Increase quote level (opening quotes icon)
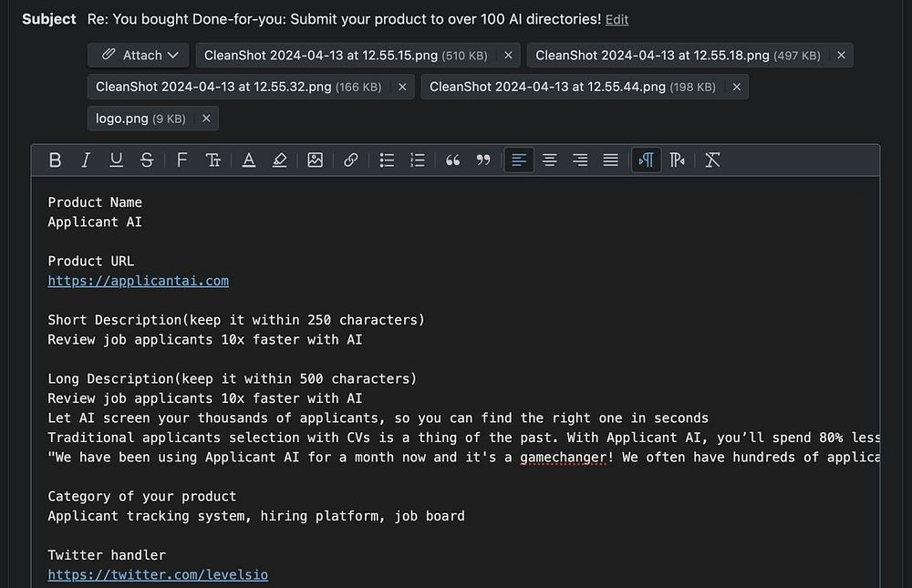Viewport: 912px width, 588px height. pyautogui.click(x=452, y=160)
